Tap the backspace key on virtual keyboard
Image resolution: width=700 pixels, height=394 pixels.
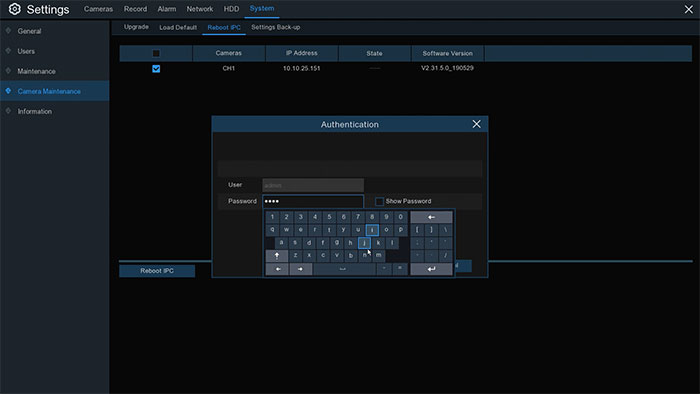(x=431, y=217)
